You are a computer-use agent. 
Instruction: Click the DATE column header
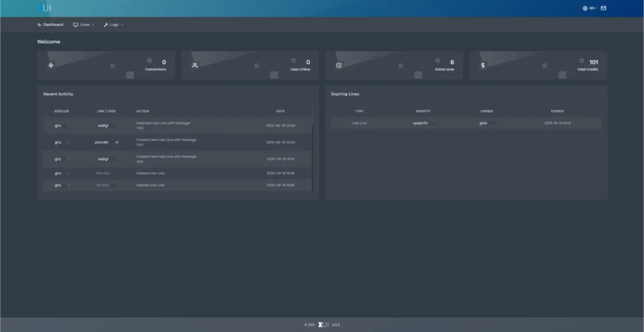coord(280,111)
